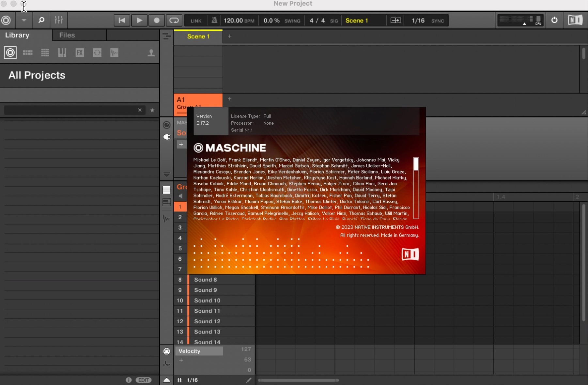This screenshot has width=588, height=385.
Task: Open the MIDI control lane icon
Action: (166, 351)
